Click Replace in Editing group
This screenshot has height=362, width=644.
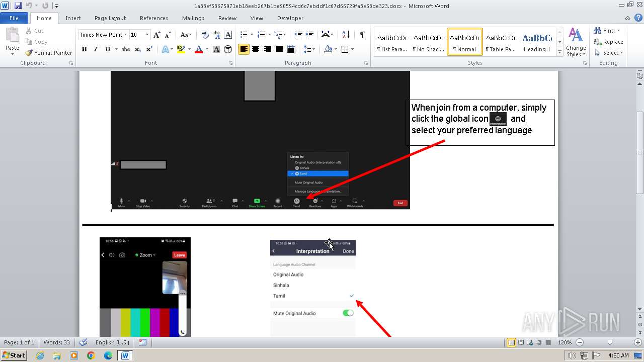click(x=609, y=42)
